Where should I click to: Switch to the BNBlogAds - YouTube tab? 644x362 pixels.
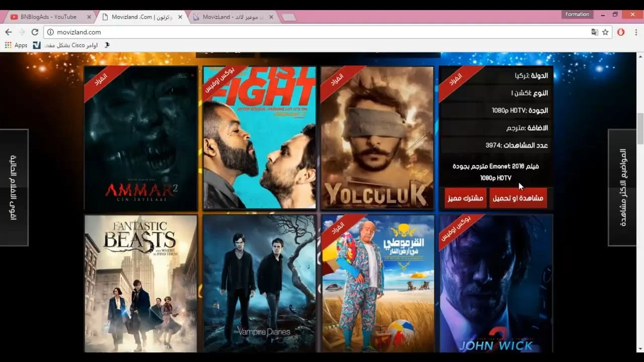pos(48,17)
